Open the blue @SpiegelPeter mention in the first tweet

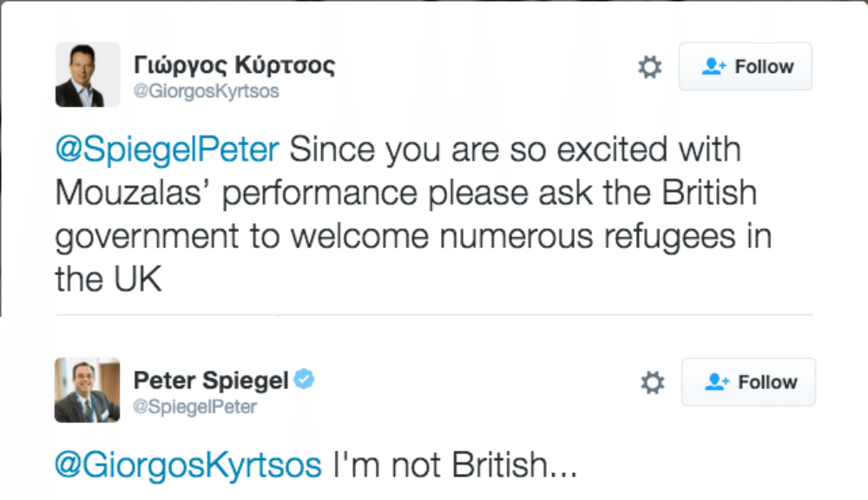pos(167,149)
